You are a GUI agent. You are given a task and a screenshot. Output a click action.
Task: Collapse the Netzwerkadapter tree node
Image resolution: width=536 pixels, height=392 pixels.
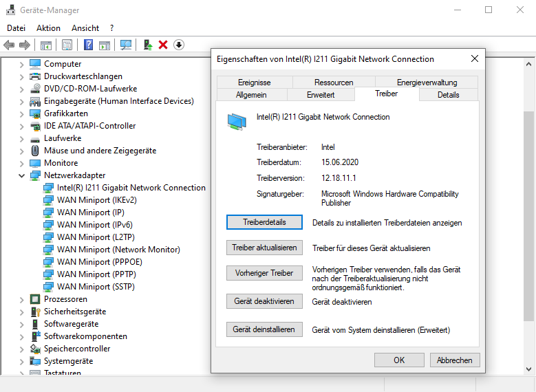[x=21, y=175]
